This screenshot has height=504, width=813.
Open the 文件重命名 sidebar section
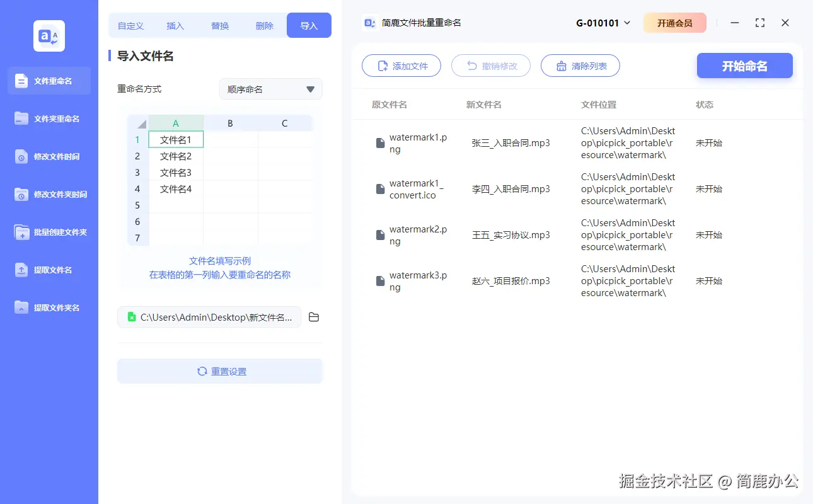(49, 81)
